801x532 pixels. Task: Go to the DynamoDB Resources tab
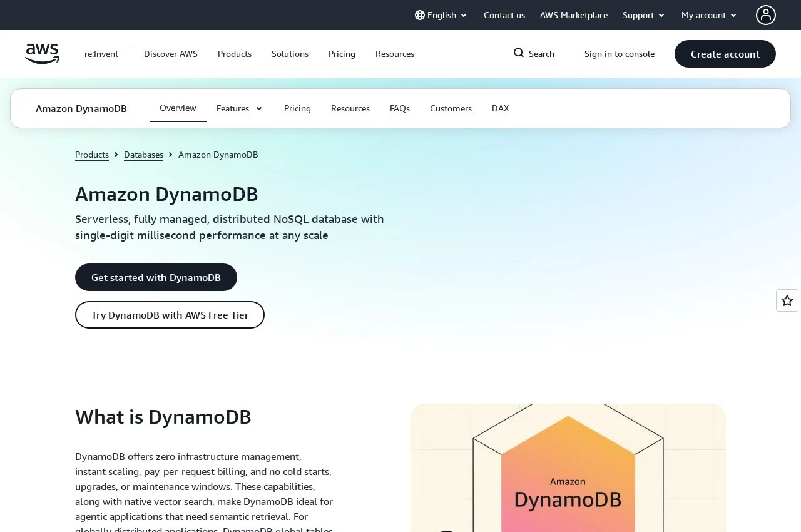click(350, 108)
